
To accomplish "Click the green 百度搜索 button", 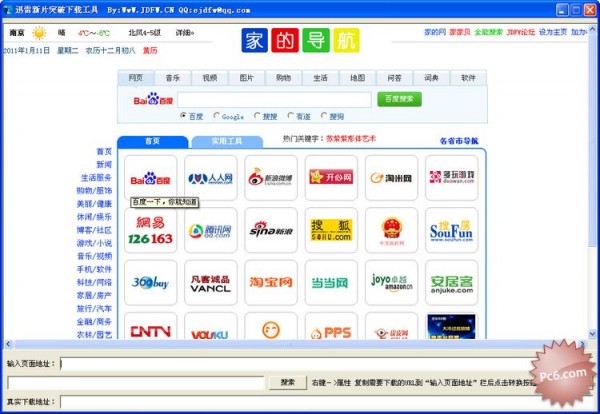I will (399, 99).
